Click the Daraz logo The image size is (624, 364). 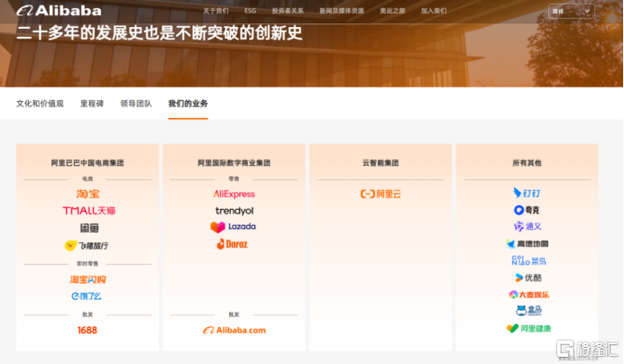point(232,244)
